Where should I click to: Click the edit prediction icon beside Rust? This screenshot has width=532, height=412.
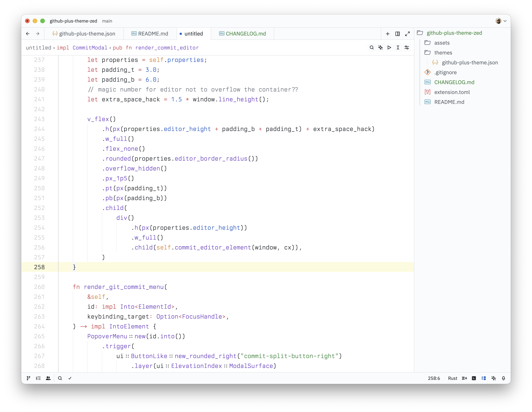(x=464, y=378)
